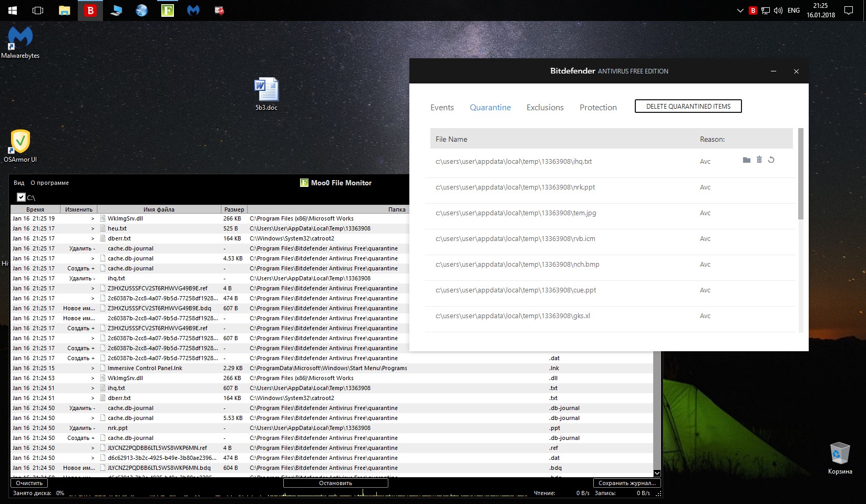Switch to the Quarantine tab in Bitdefender
Screen dimensions: 866x504
point(490,108)
